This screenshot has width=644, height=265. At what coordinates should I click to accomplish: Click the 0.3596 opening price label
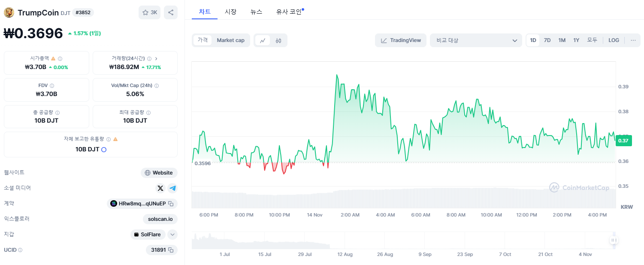[203, 163]
